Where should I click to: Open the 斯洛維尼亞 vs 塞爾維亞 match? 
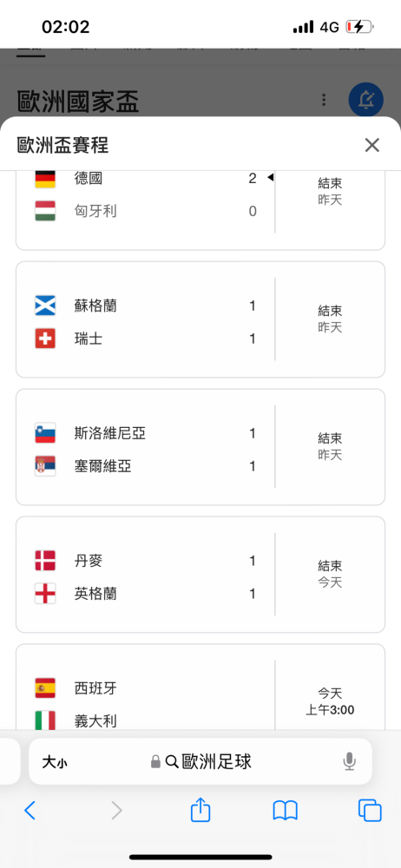[200, 447]
